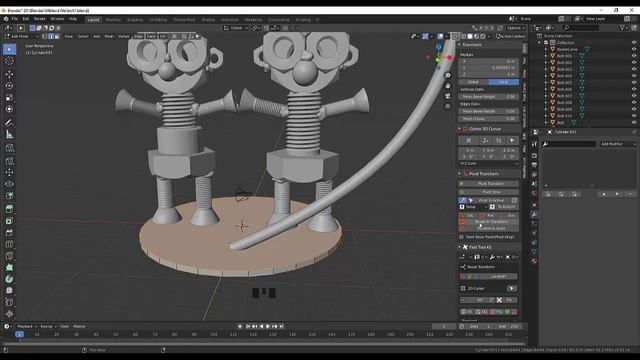Click the timeline current frame marker
The image size is (640, 360).
tap(19, 334)
